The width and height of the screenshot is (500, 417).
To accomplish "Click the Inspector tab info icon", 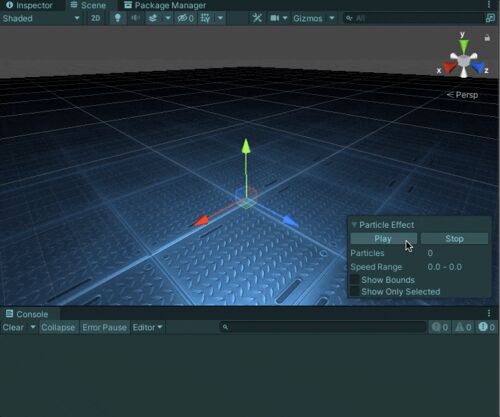I will 9,5.
